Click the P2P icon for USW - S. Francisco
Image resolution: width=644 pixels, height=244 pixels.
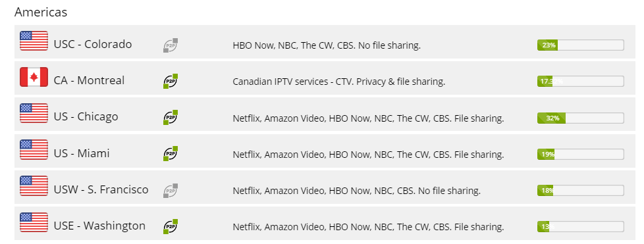coord(171,190)
